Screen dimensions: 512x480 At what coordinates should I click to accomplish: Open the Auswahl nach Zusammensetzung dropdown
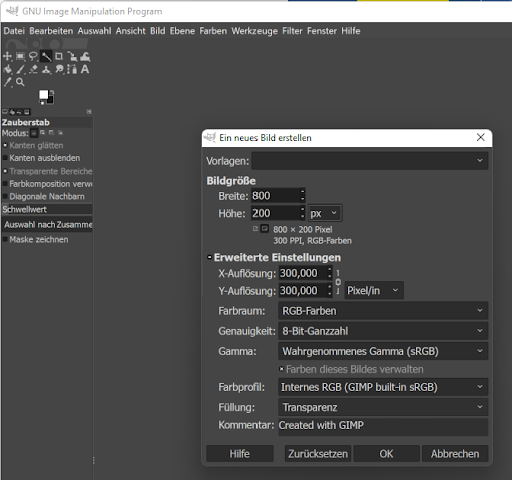tap(47, 225)
